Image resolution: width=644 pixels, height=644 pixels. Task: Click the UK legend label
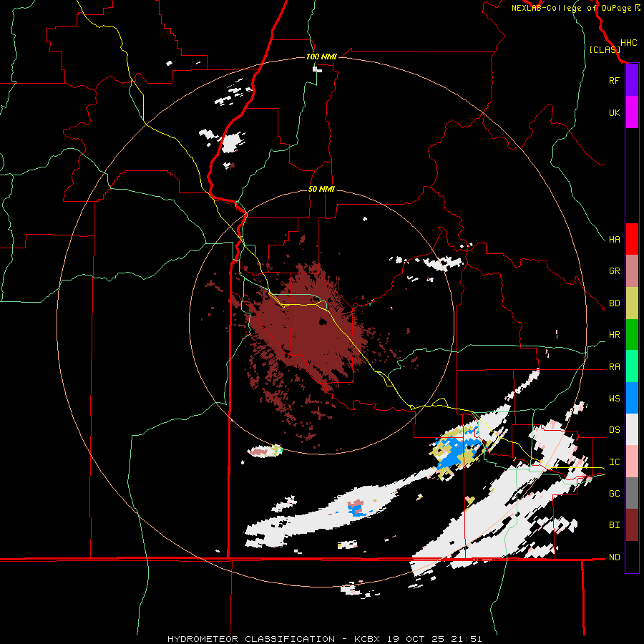[x=614, y=112]
